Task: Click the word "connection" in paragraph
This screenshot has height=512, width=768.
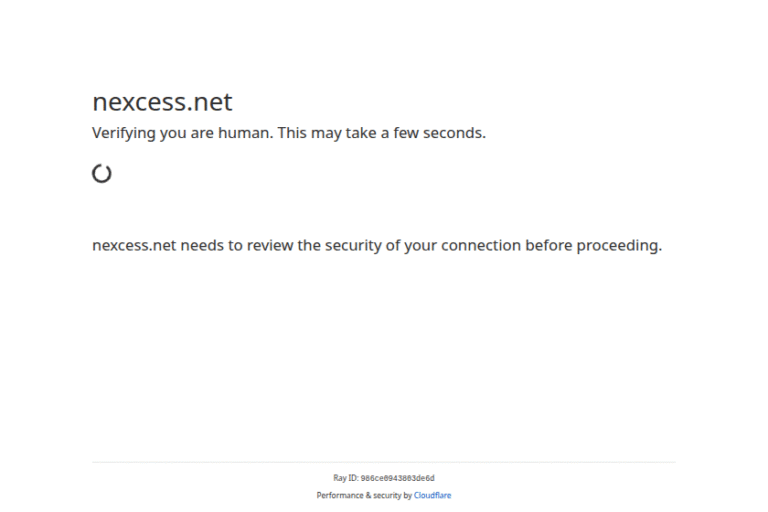Action: point(481,245)
